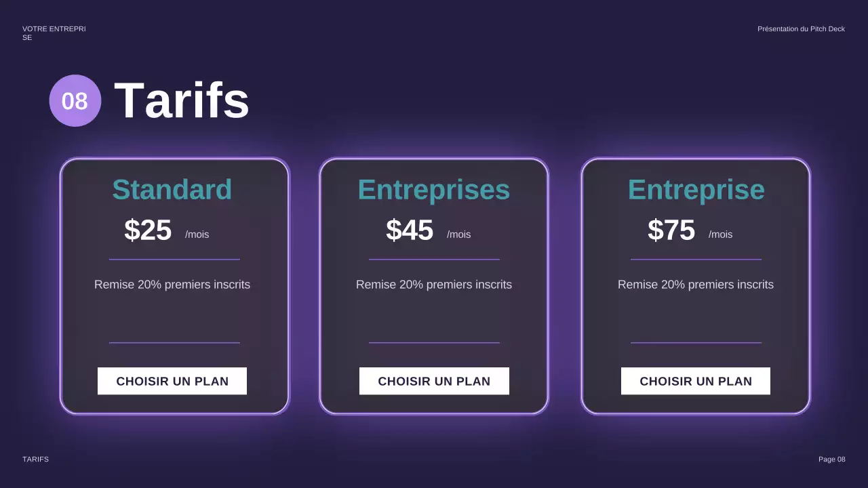The height and width of the screenshot is (488, 868).
Task: Click the $75 price
Action: pyautogui.click(x=671, y=230)
